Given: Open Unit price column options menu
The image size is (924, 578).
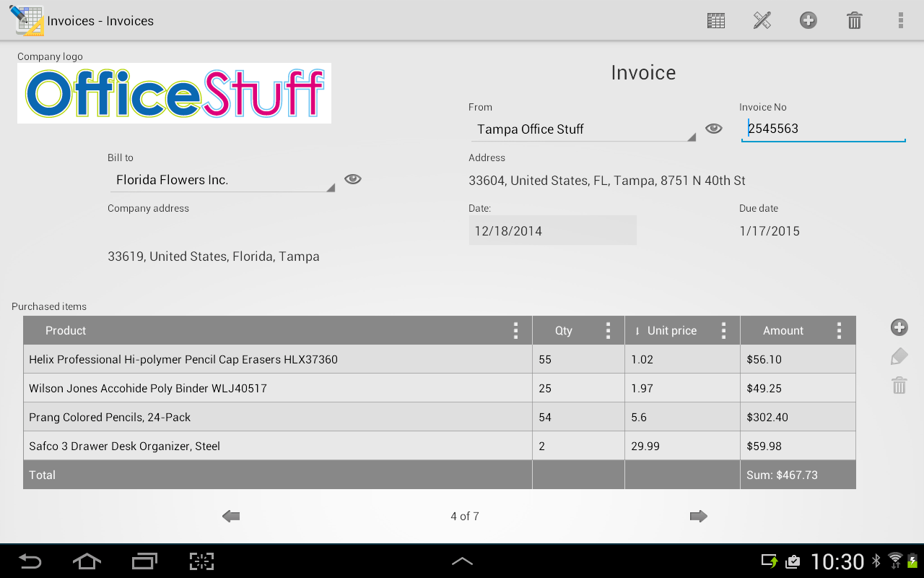Looking at the screenshot, I should (x=723, y=330).
